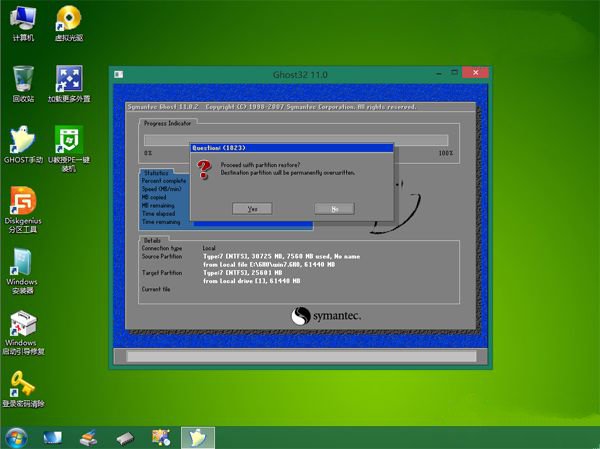The width and height of the screenshot is (600, 449).
Task: Click the Source Partition label
Action: coord(162,256)
